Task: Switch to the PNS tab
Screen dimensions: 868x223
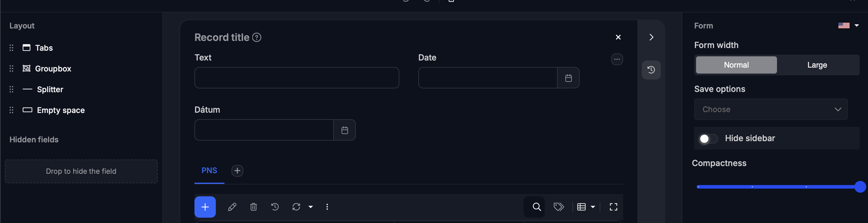Action: (x=209, y=171)
